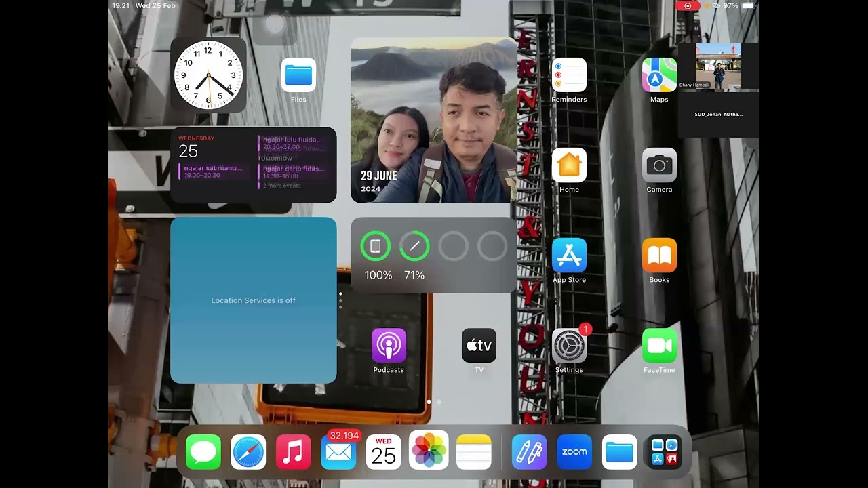Launch Safari from the dock
Image resolution: width=868 pixels, height=488 pixels.
(x=248, y=452)
